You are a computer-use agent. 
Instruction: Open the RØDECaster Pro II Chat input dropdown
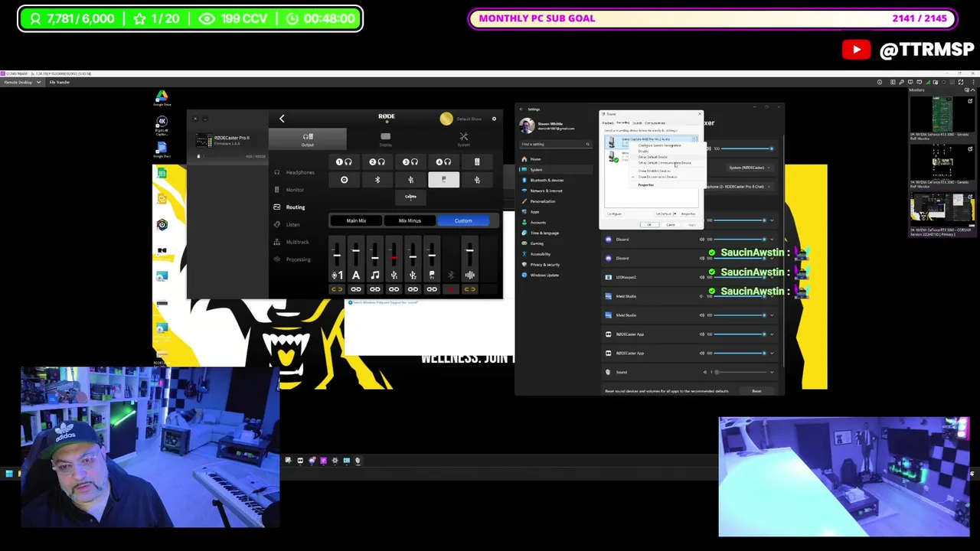[738, 187]
